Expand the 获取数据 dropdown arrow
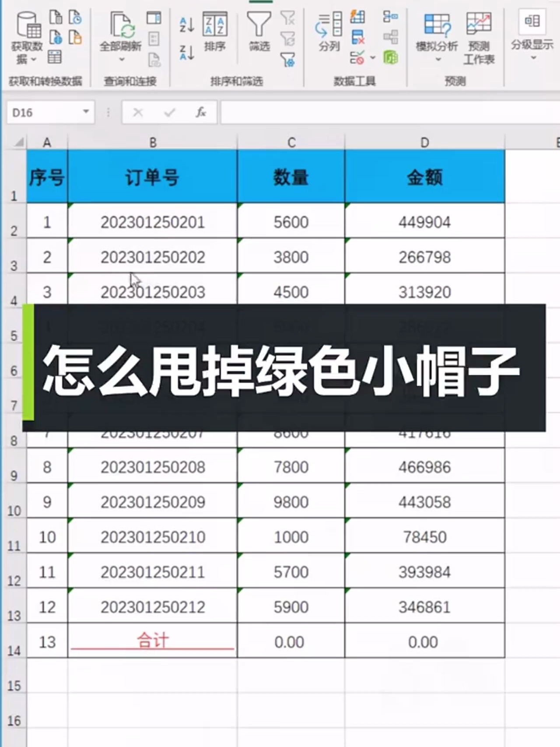 (34, 60)
